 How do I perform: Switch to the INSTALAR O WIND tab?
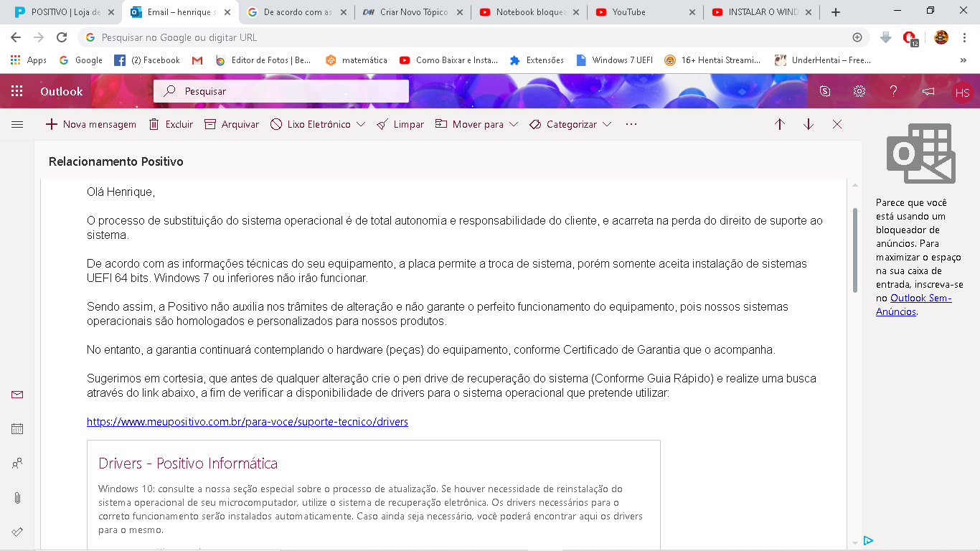[x=762, y=12]
